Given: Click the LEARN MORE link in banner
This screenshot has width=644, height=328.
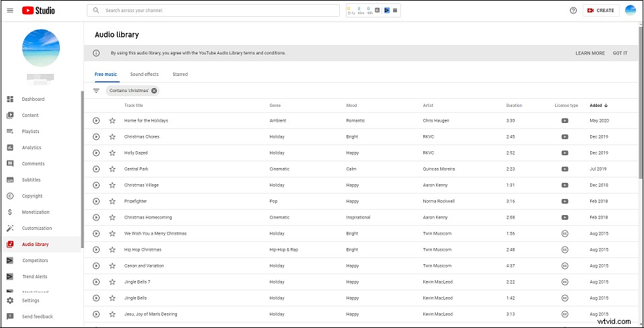Looking at the screenshot, I should click(x=589, y=53).
